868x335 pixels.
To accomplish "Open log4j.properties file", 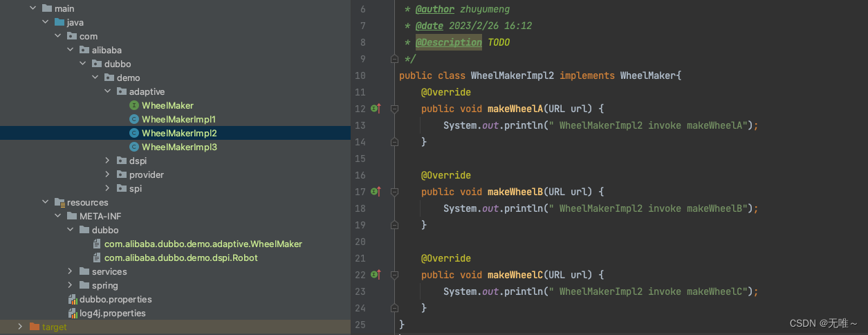I will pyautogui.click(x=113, y=313).
